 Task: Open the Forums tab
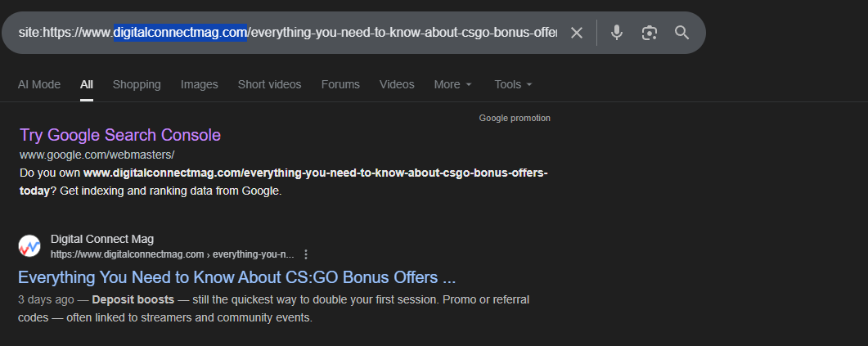pyautogui.click(x=340, y=84)
